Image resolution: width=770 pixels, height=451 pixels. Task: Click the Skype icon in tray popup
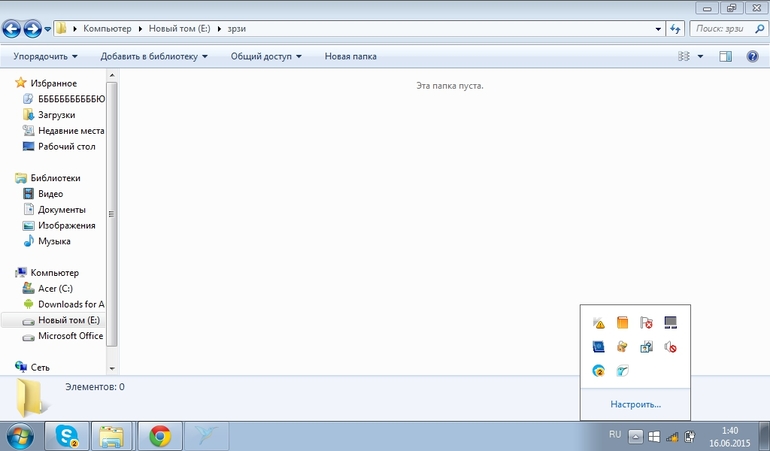(x=598, y=371)
